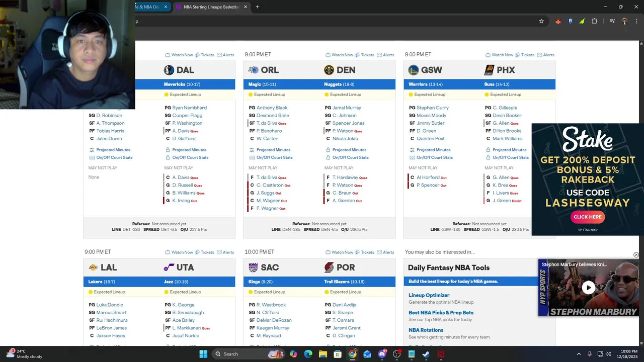Select player Stephen Curry
This screenshot has width=644, height=362.
[x=432, y=108]
